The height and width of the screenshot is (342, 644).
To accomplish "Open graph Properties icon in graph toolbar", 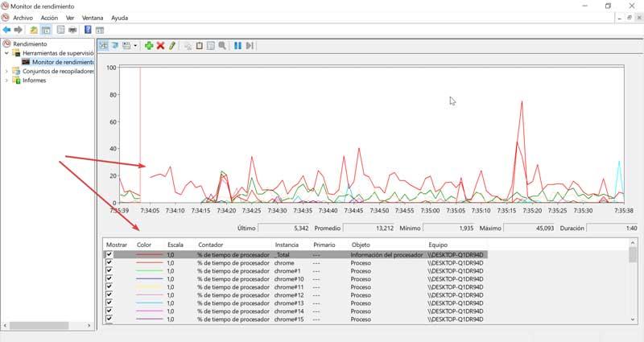I will (x=211, y=46).
